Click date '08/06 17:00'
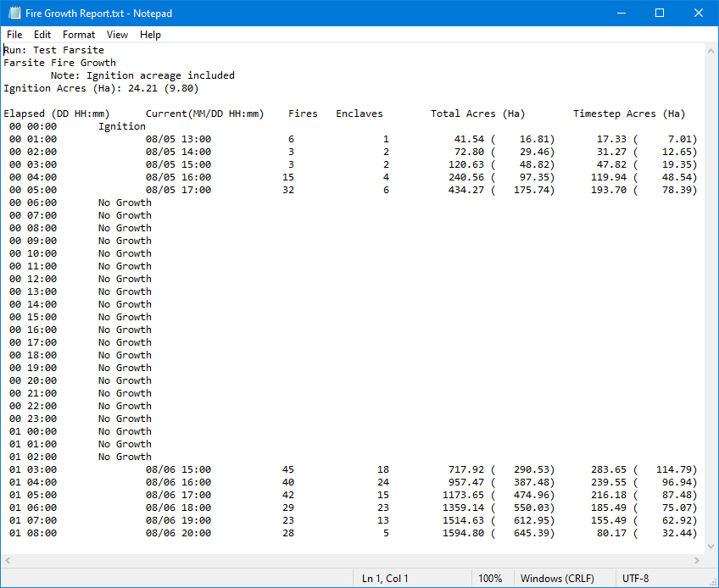The height and width of the screenshot is (588, 719). (x=178, y=495)
